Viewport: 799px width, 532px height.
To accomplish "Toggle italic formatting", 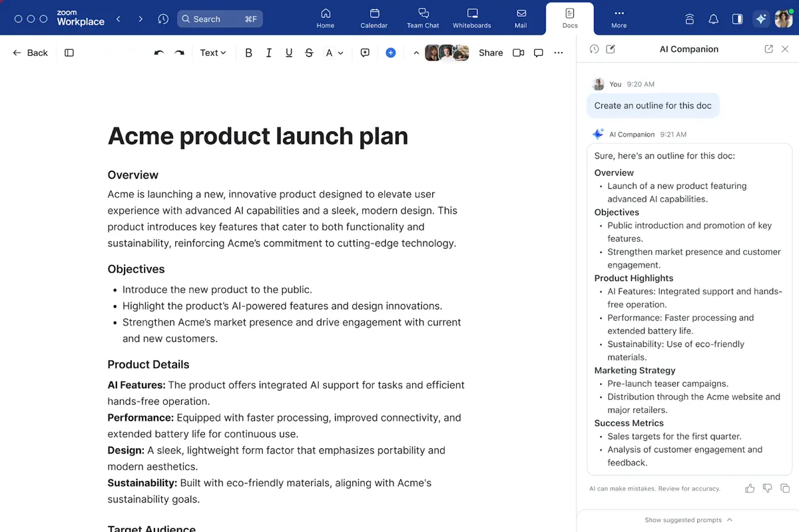I will 268,53.
